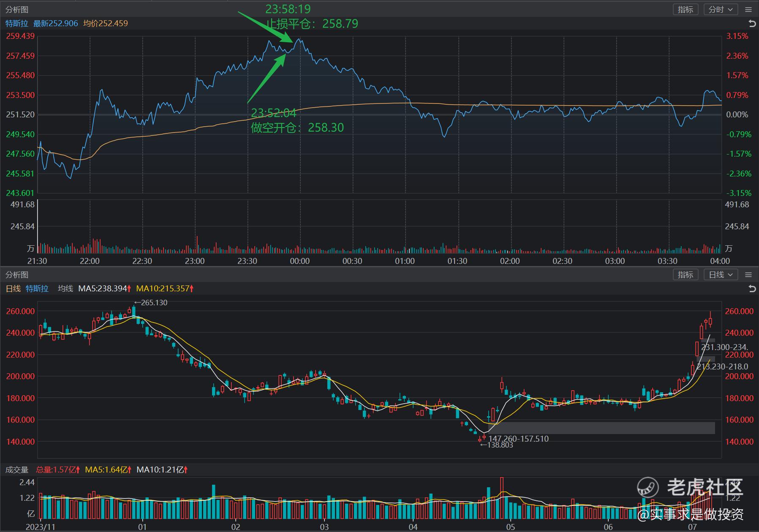Viewport: 759px width, 532px height.
Task: Click 265.130 high price marker in daily chart
Action: [151, 302]
